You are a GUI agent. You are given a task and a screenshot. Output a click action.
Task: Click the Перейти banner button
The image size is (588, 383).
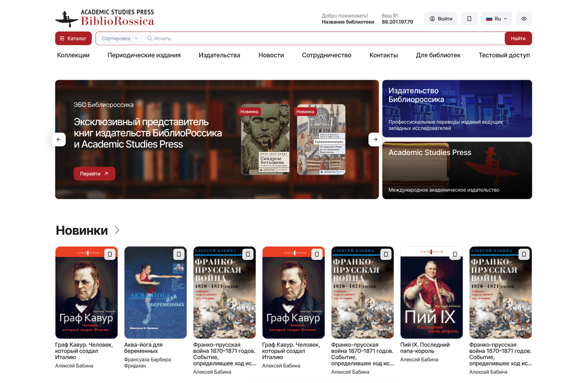[94, 174]
